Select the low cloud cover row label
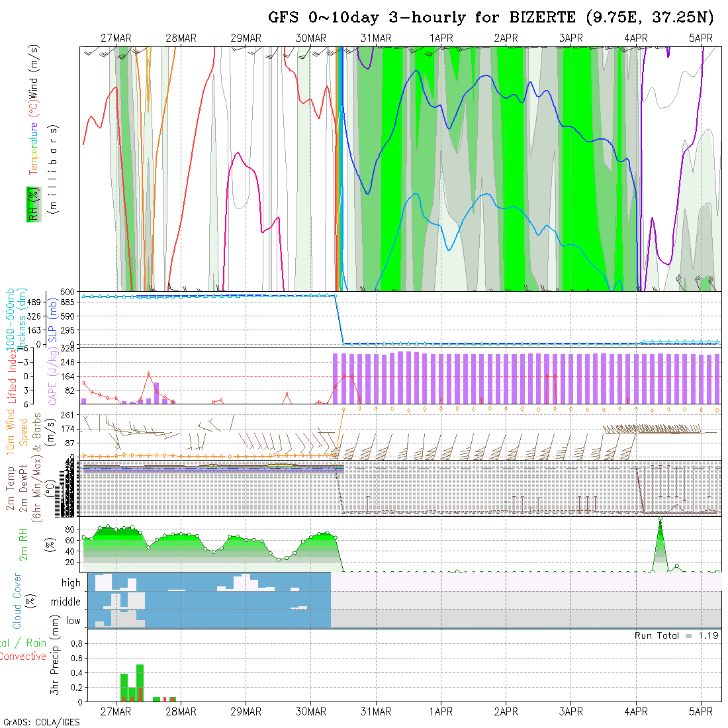This screenshot has width=728, height=728. (x=73, y=621)
